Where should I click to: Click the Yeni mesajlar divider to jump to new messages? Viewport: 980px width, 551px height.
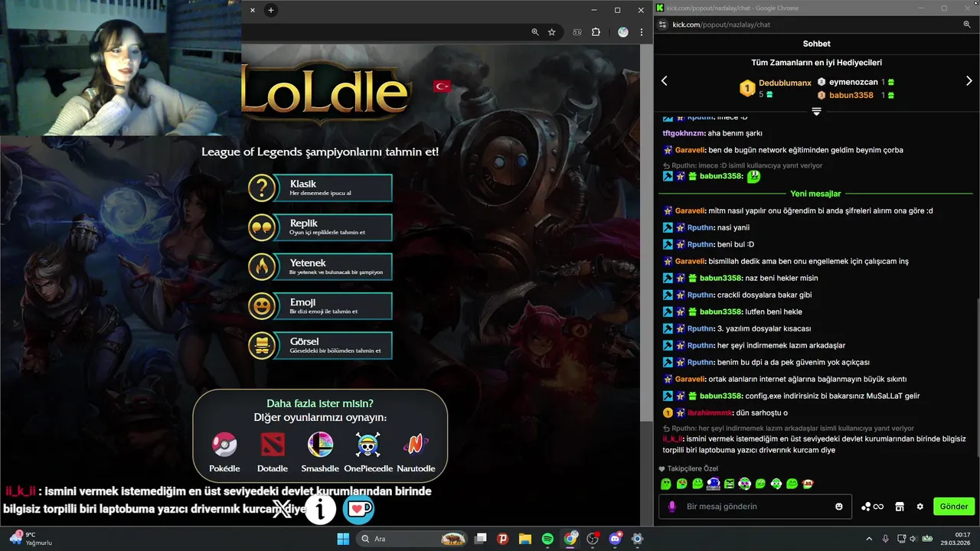(x=815, y=194)
